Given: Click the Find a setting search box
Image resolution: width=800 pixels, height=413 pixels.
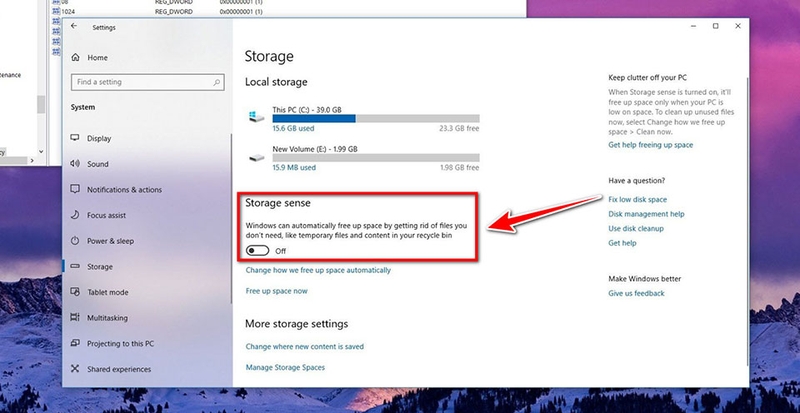Looking at the screenshot, I should pyautogui.click(x=148, y=82).
